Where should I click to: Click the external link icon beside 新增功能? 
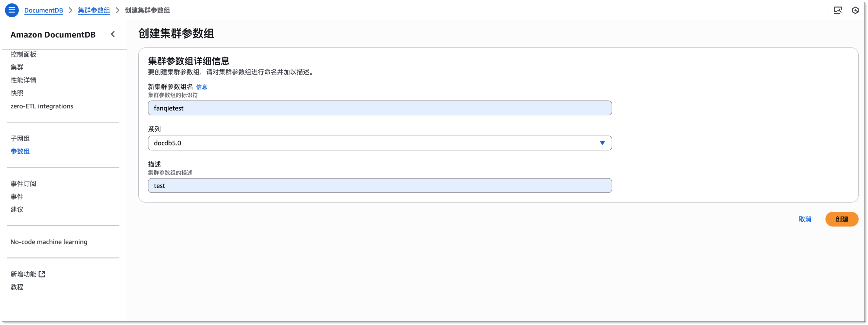coord(42,274)
